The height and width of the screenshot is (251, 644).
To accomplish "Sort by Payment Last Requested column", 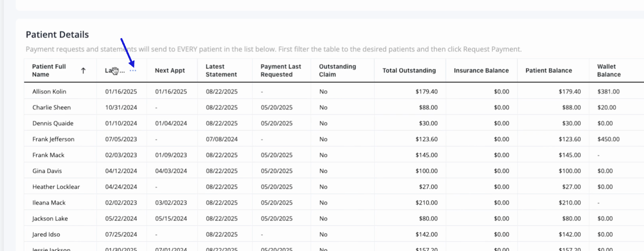I will click(281, 71).
